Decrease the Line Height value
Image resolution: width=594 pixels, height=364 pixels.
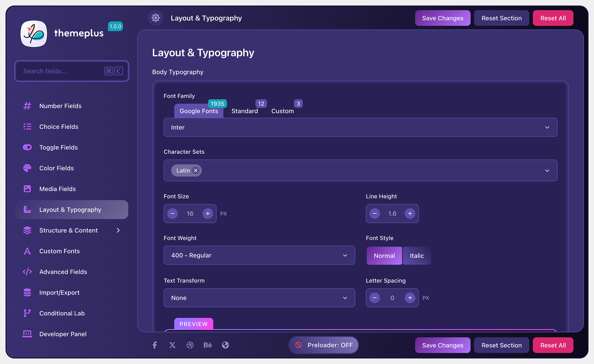click(x=375, y=214)
